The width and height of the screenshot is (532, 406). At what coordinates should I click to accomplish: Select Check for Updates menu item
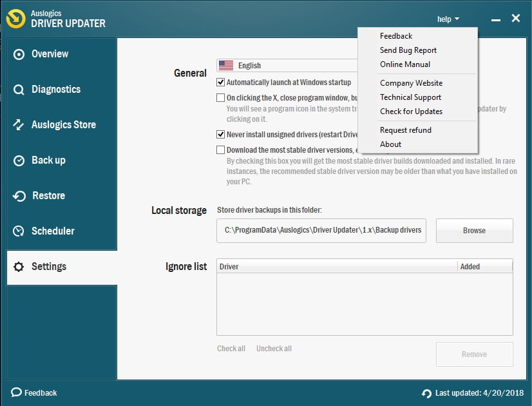(x=417, y=111)
